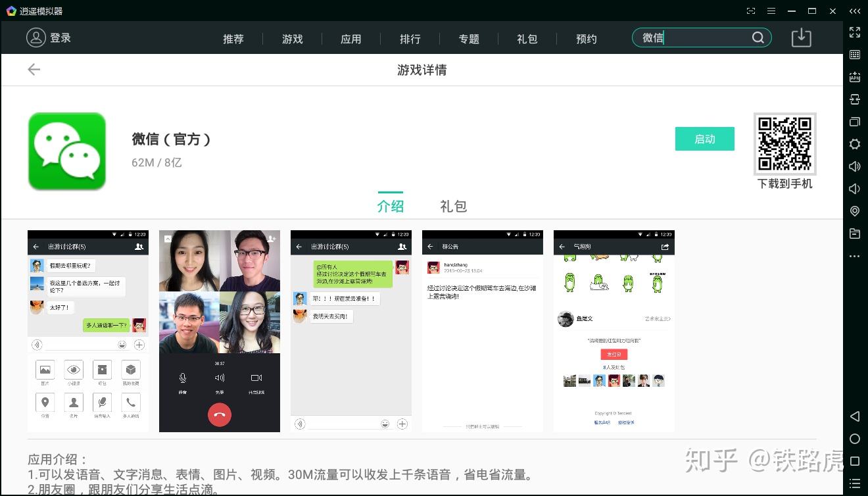The height and width of the screenshot is (496, 868).
Task: Click the QR code for phone download
Action: (x=785, y=143)
